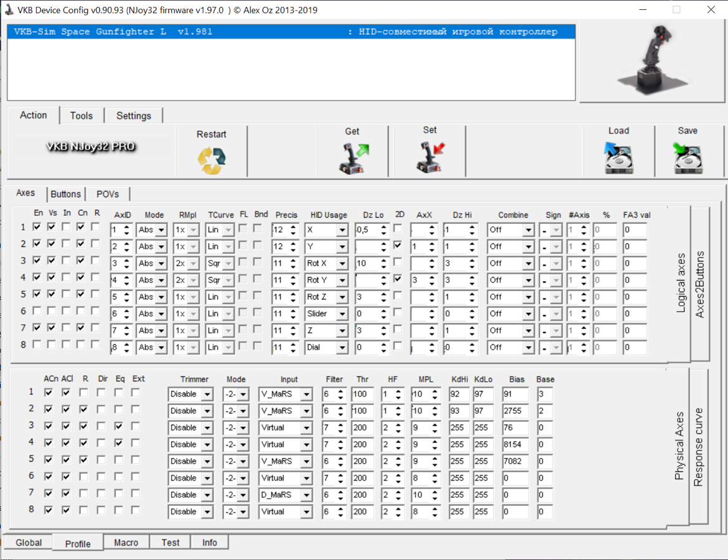Increase Dz Lo value for logical axis 3
Screen dimensions: 728x560
click(x=383, y=261)
